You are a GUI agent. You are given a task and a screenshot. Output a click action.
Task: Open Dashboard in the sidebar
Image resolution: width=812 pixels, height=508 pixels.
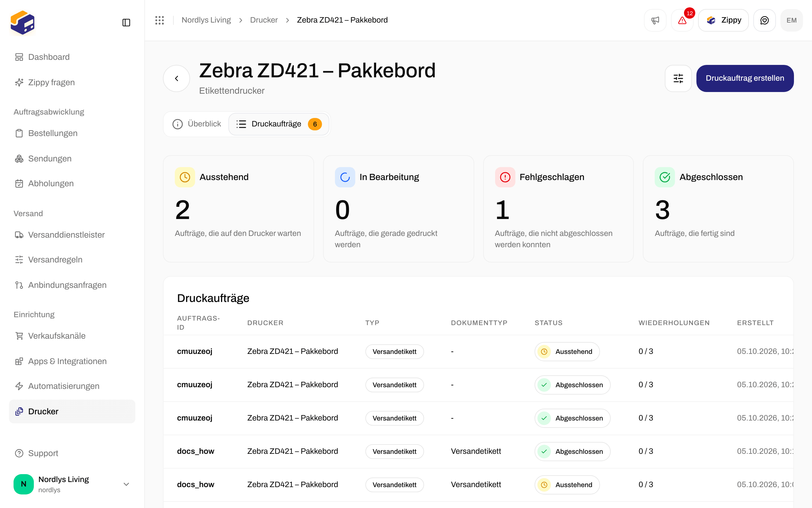tap(72, 57)
